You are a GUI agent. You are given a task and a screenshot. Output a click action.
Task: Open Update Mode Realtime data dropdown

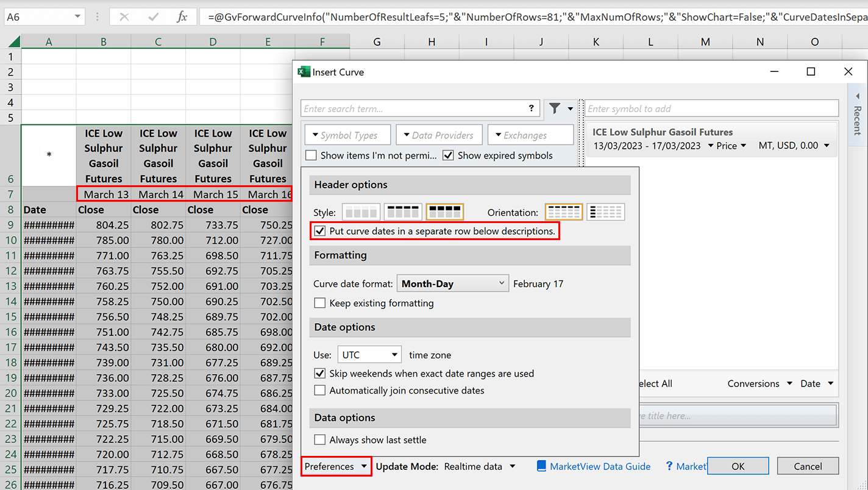tap(480, 466)
